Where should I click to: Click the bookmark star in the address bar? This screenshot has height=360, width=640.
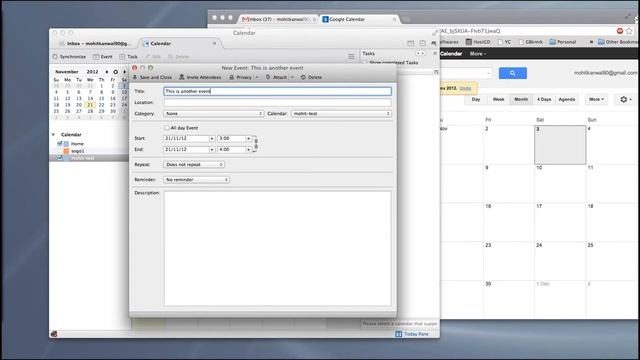629,31
